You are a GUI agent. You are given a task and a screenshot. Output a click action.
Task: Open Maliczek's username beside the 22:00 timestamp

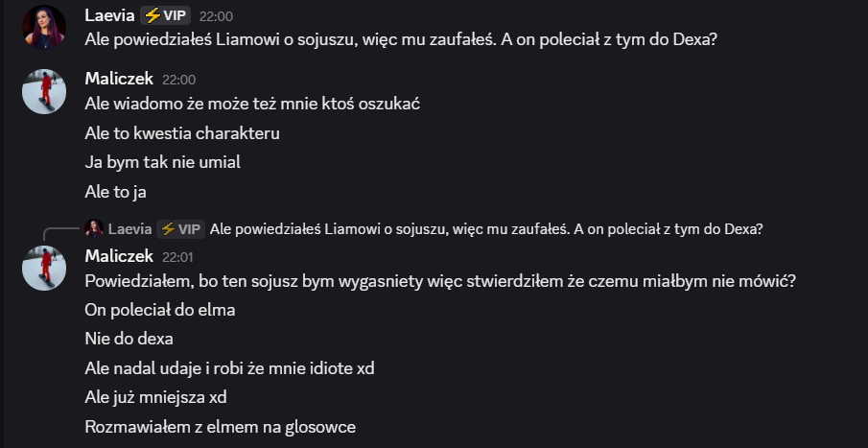[x=119, y=79]
